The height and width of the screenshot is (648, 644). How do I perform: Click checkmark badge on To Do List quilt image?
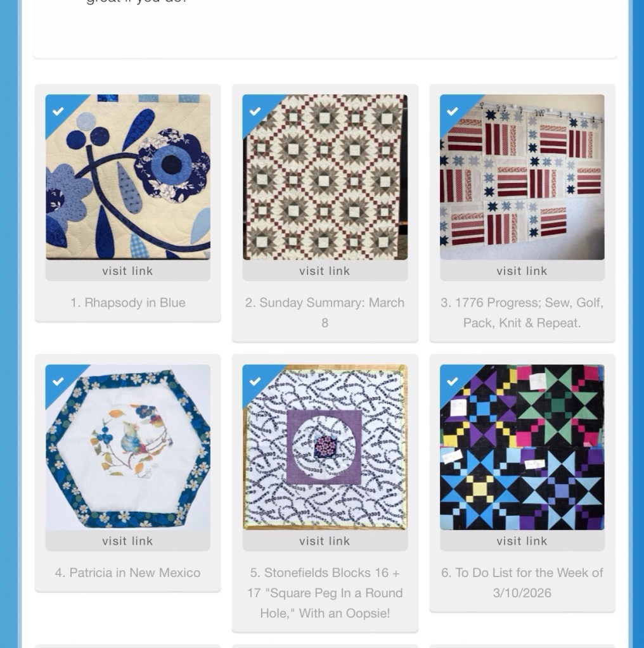453,381
